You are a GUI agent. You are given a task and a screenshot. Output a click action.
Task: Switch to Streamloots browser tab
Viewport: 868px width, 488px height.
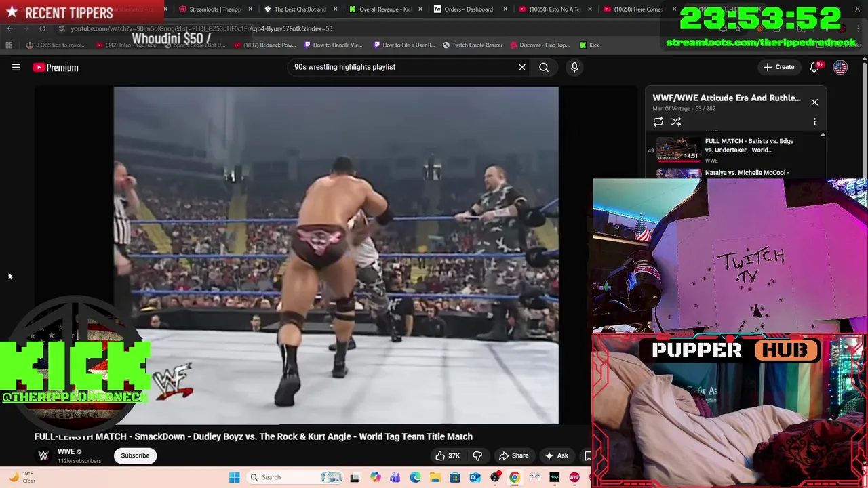[x=215, y=9]
